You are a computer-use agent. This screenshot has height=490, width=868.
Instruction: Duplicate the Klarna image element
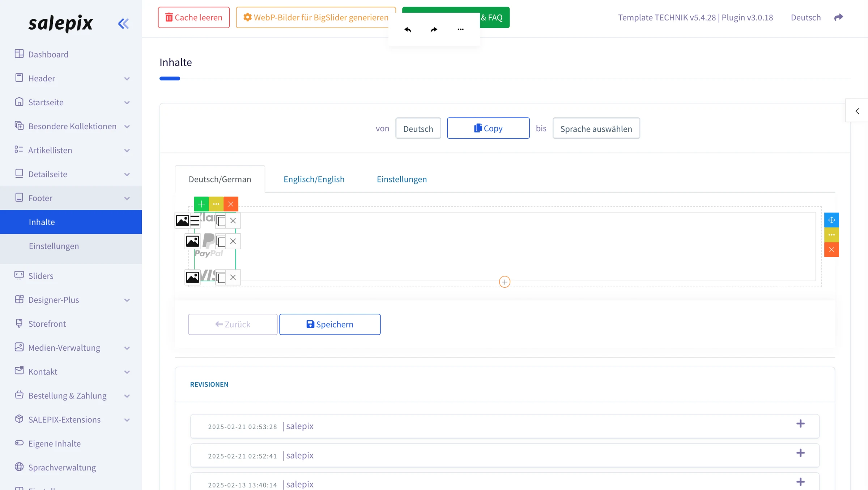pos(221,220)
